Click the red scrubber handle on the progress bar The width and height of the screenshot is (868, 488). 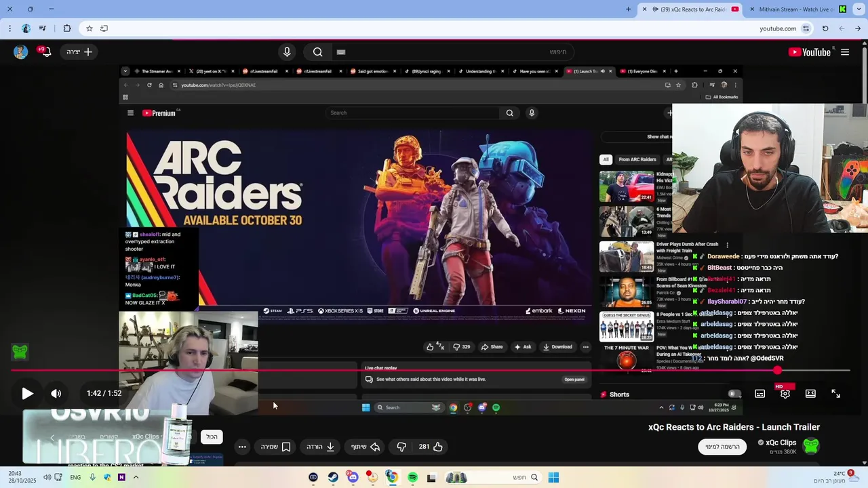click(777, 370)
